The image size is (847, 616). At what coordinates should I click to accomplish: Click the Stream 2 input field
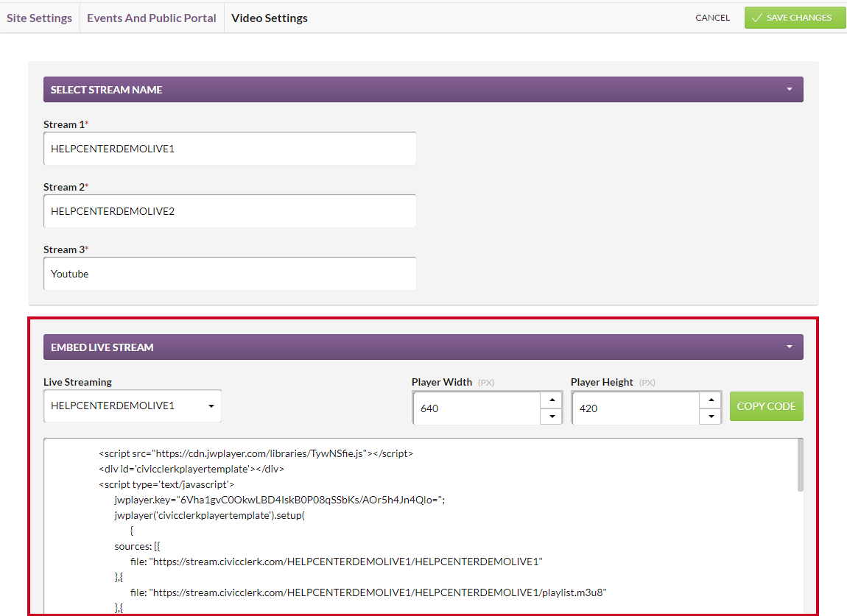[x=230, y=211]
